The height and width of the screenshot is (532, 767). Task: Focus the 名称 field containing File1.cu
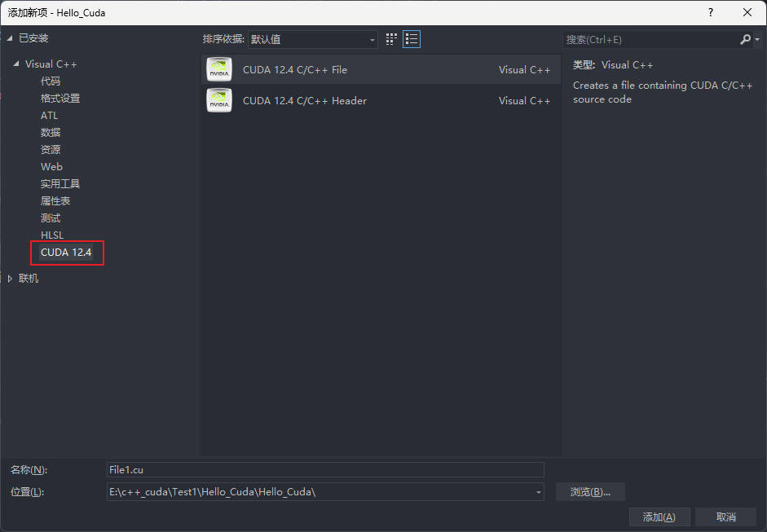tap(325, 470)
